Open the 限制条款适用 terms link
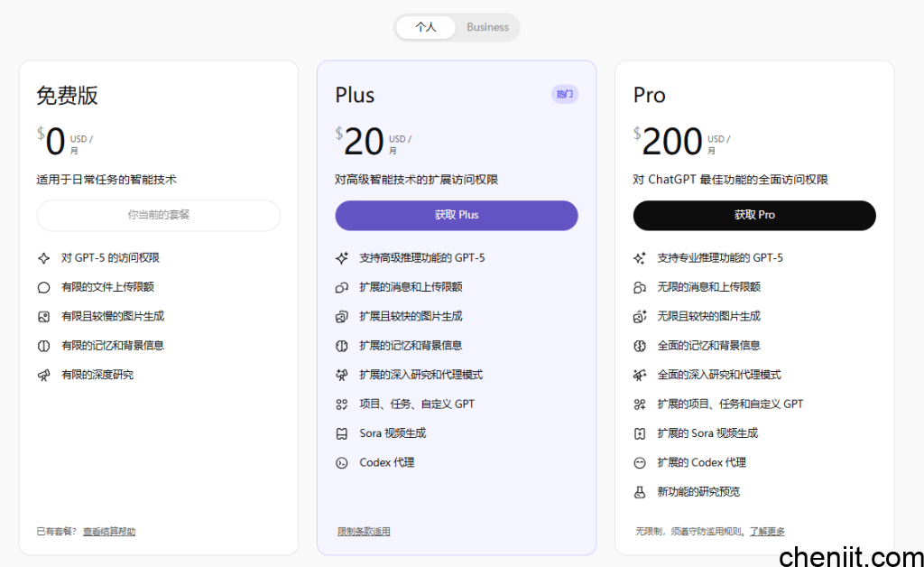Viewport: 924px width, 567px height. point(364,532)
